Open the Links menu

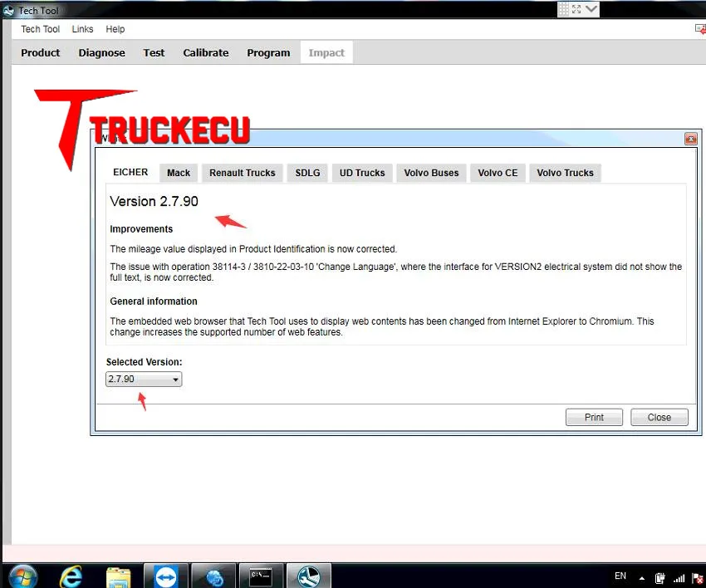[82, 29]
